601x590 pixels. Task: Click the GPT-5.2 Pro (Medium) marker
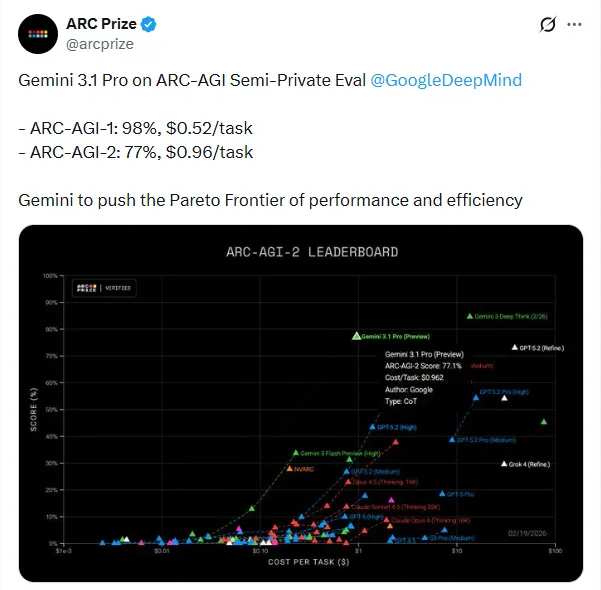click(x=452, y=439)
